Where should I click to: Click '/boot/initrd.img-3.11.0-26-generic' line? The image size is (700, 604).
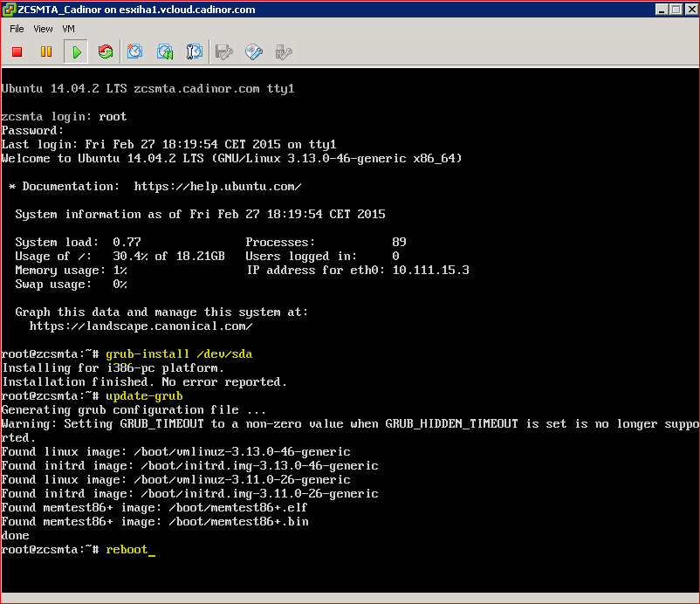(189, 494)
